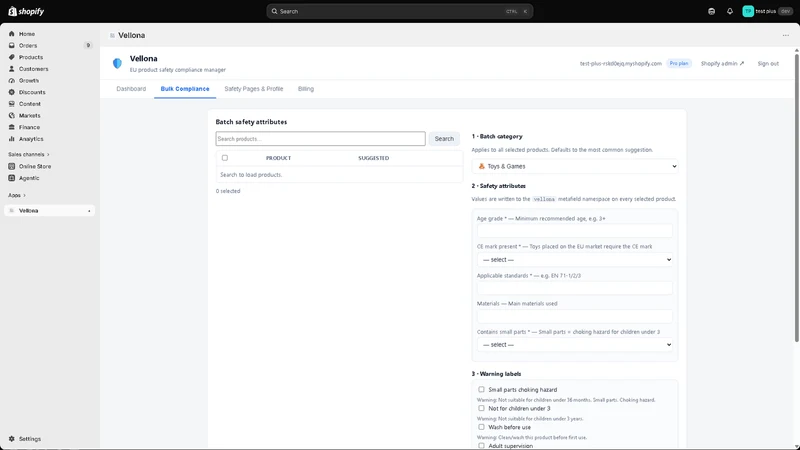Open the Agentic sales channel
This screenshot has width=800, height=450.
click(29, 178)
